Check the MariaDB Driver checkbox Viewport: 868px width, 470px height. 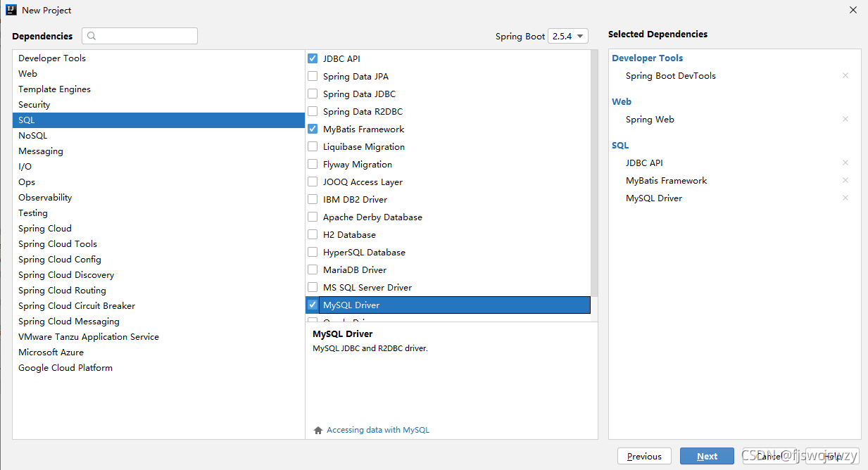tap(313, 269)
